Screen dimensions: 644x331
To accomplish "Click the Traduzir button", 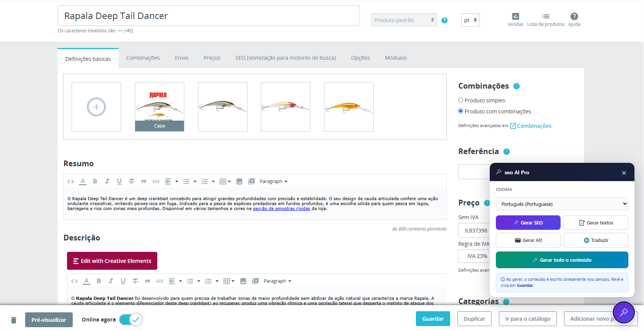I will [x=596, y=240].
